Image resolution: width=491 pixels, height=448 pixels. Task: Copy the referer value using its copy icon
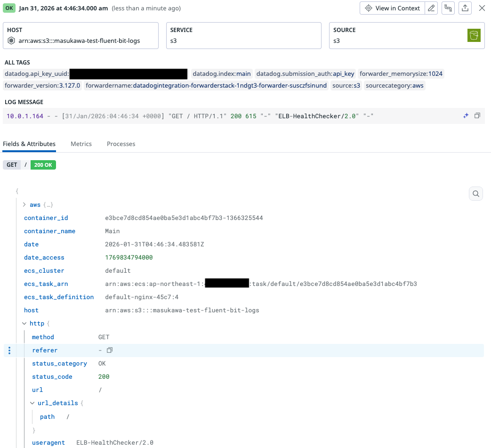click(x=110, y=350)
